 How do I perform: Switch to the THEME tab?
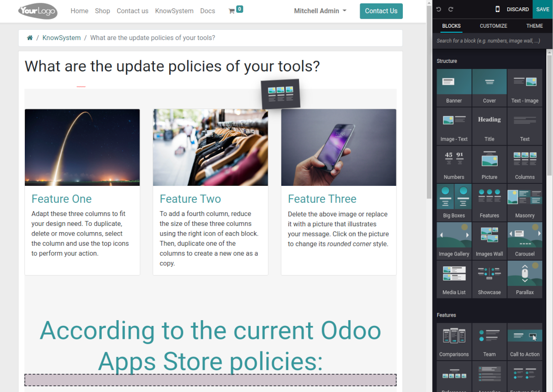534,26
